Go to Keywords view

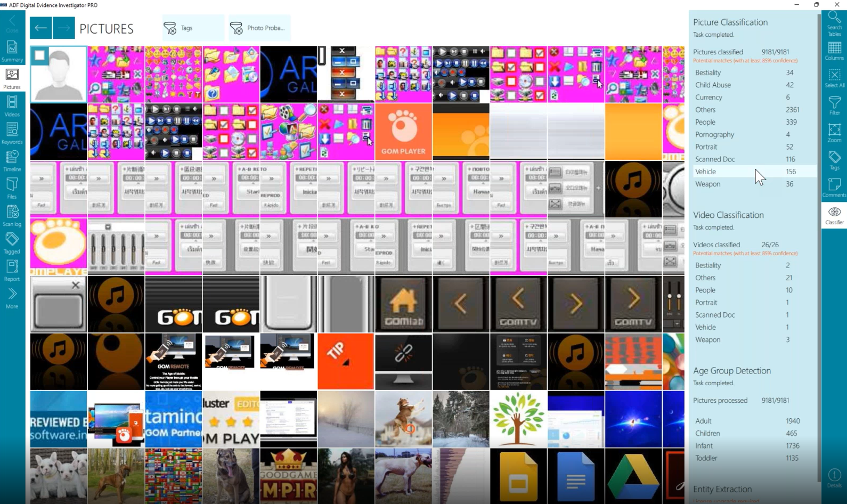[12, 133]
